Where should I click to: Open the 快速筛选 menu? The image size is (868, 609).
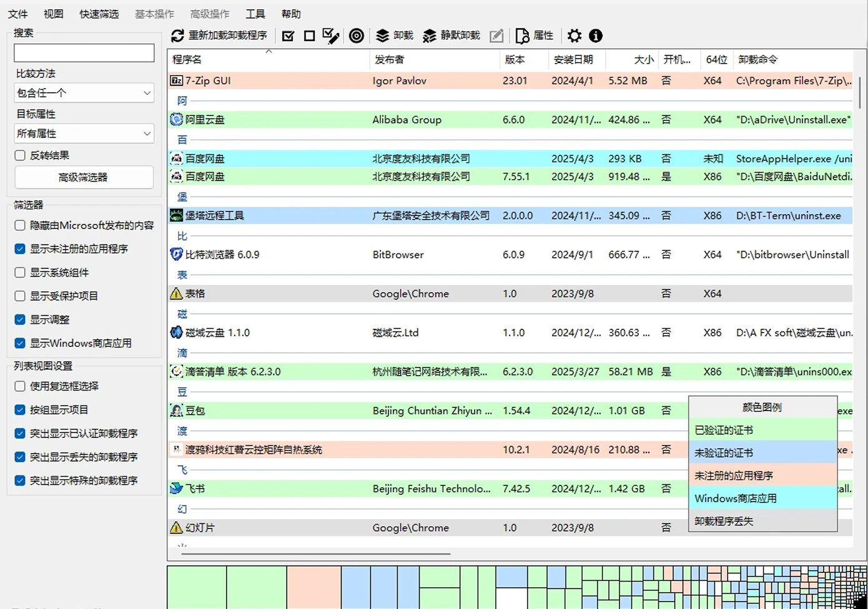(x=99, y=14)
